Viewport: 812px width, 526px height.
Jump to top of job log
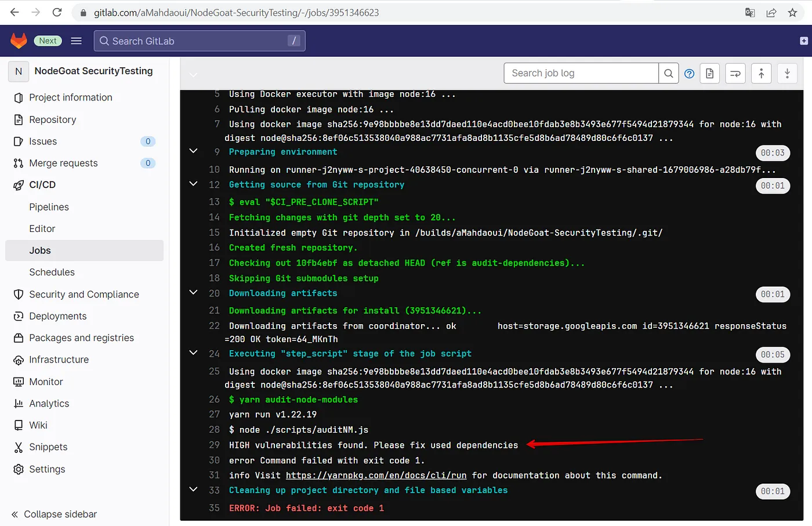[761, 73]
